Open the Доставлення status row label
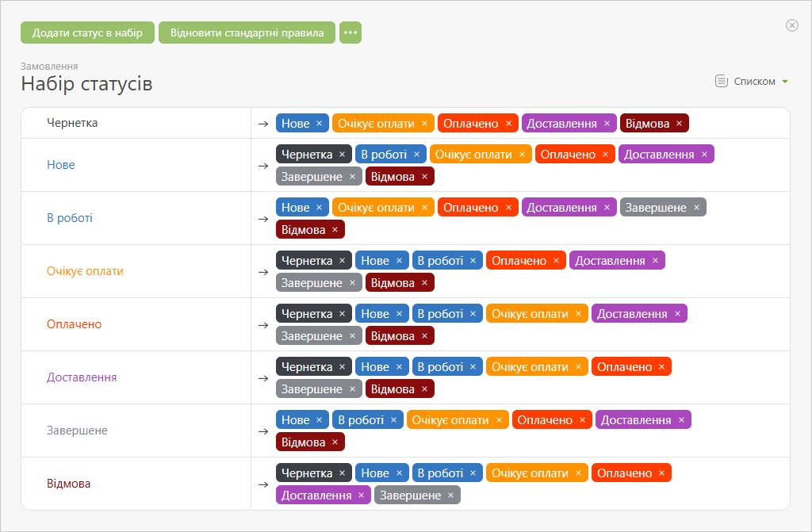The image size is (812, 532). pyautogui.click(x=82, y=377)
